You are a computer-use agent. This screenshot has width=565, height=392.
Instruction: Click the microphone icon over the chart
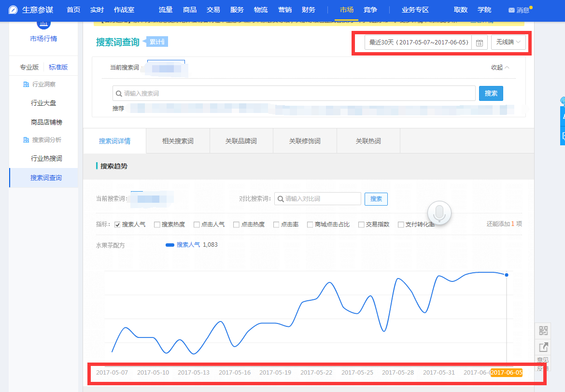438,212
